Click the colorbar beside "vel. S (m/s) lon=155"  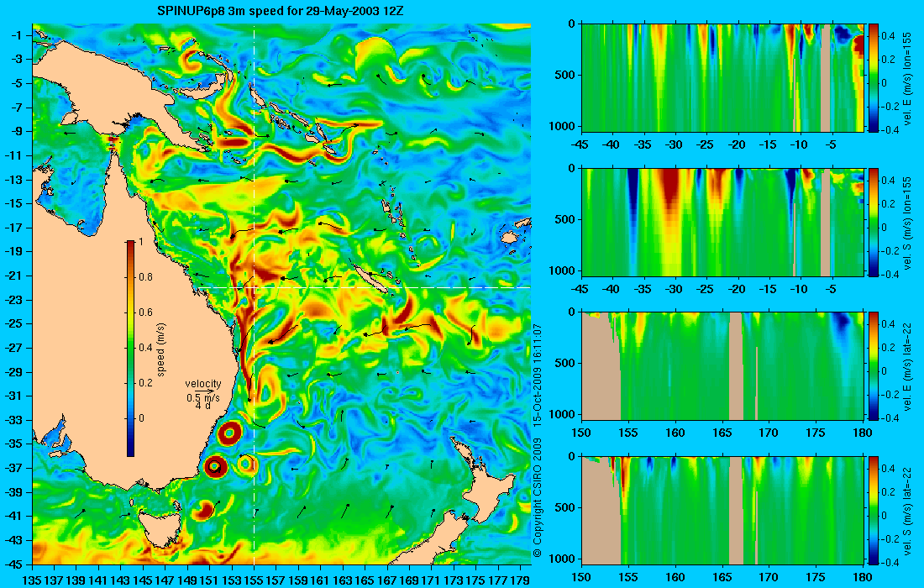pyautogui.click(x=874, y=222)
